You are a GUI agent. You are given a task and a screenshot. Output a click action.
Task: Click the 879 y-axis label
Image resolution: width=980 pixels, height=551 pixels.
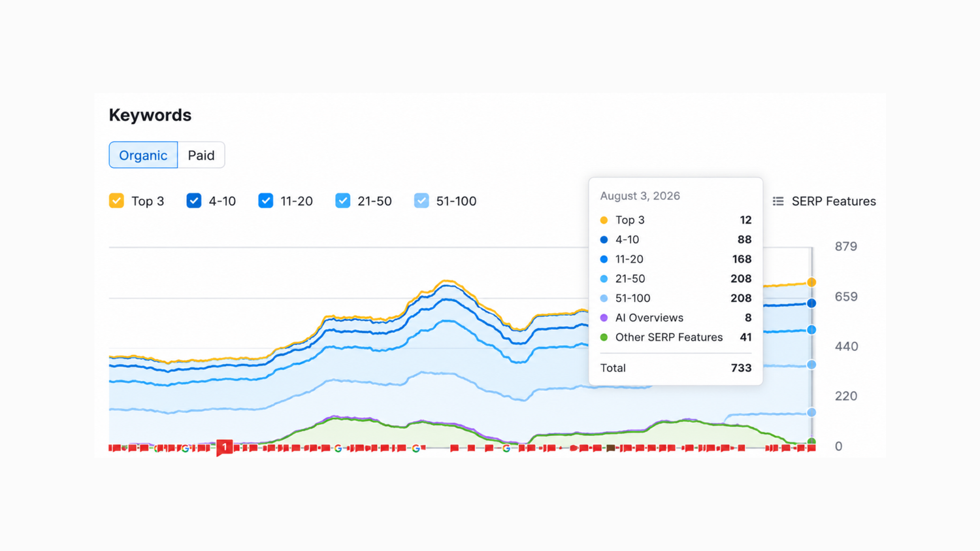click(x=846, y=246)
